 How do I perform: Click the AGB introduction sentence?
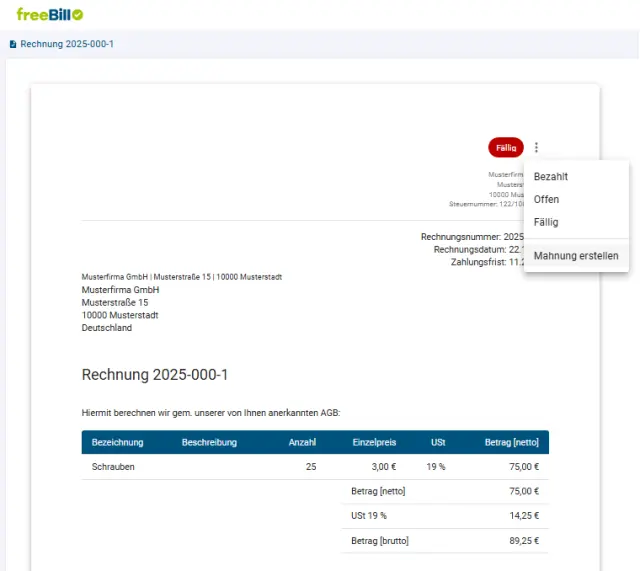tap(211, 413)
